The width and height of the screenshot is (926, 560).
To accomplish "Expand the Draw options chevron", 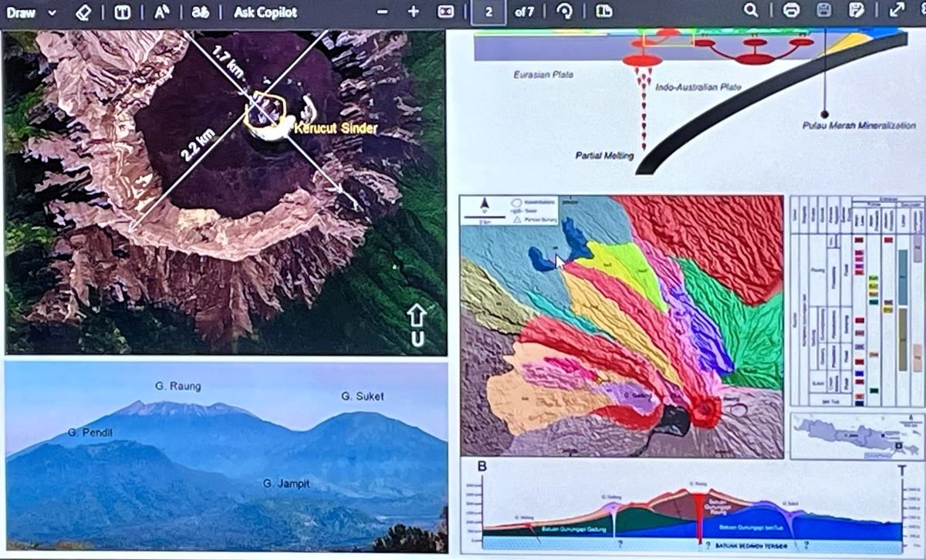I will pos(52,12).
